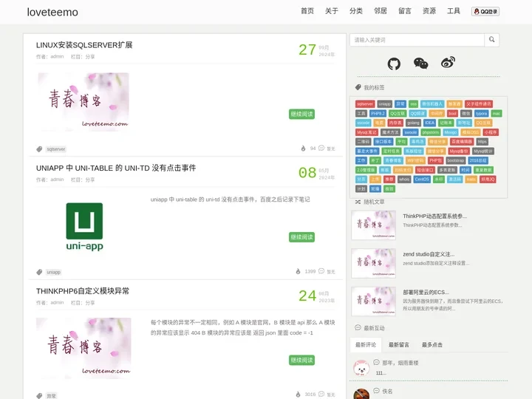532x399 pixels.
Task: Select the vscode tag
Action: 363,123
